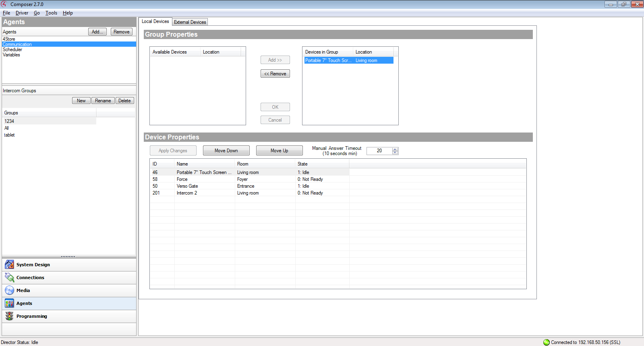The height and width of the screenshot is (346, 644).
Task: Select the Scheduler agent
Action: [12, 50]
